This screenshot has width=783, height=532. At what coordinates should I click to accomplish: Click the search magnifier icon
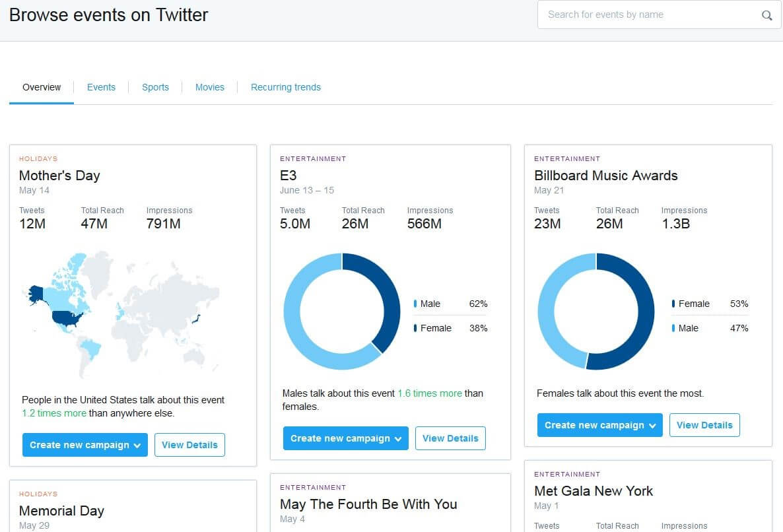click(x=766, y=15)
